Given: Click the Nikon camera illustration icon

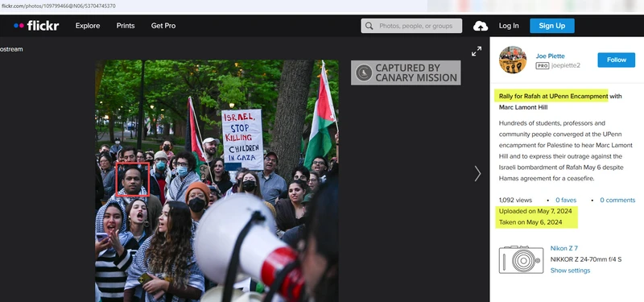Looking at the screenshot, I should [521, 259].
